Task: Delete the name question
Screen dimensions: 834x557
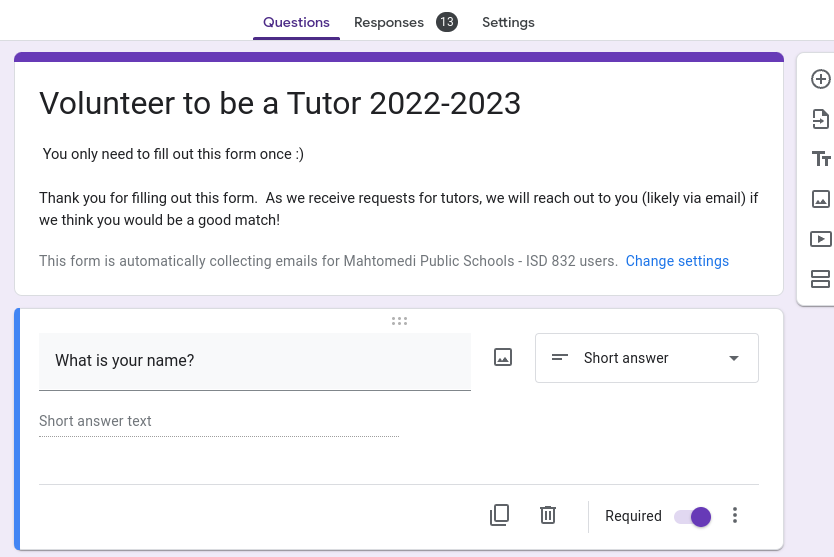Action: pyautogui.click(x=548, y=515)
